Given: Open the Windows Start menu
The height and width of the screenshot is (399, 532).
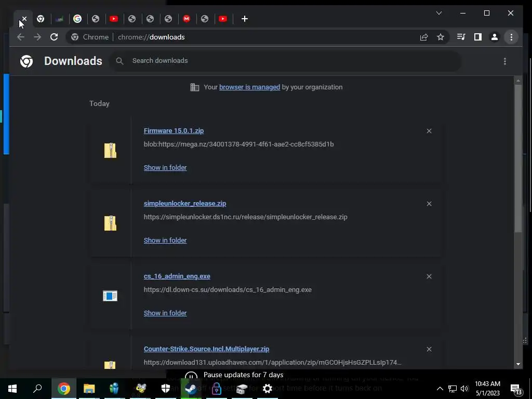Looking at the screenshot, I should click(12, 389).
